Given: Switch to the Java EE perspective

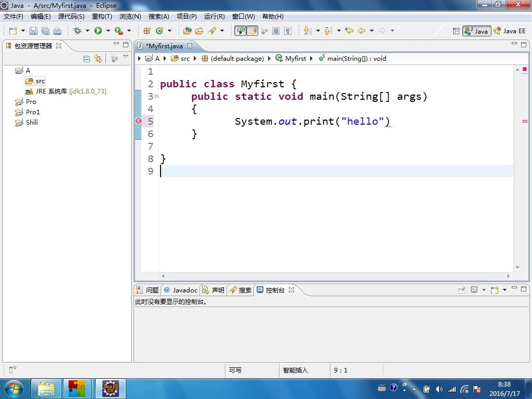Looking at the screenshot, I should [510, 31].
